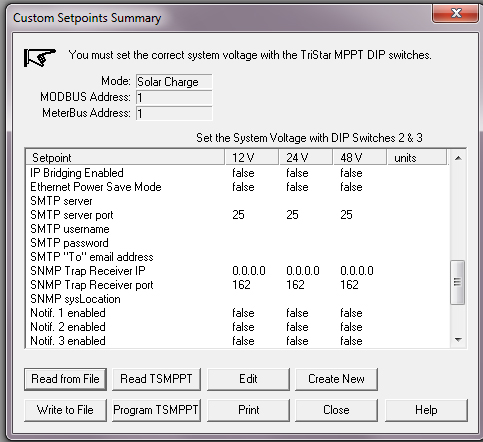This screenshot has height=442, width=483.
Task: Click the Setpoint column header
Action: point(125,157)
